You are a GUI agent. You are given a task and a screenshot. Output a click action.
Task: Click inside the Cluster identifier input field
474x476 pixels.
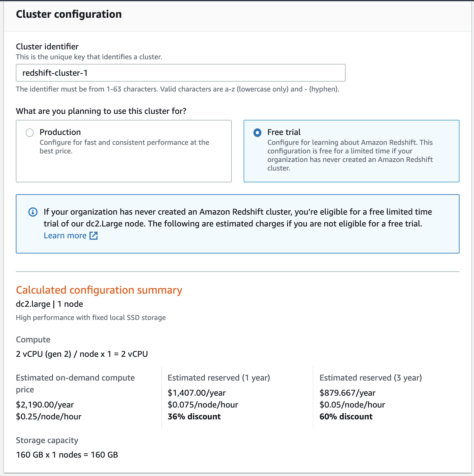tap(180, 72)
